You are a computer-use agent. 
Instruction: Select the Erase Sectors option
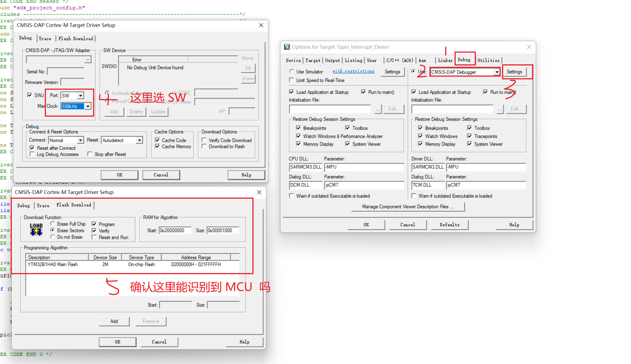(52, 230)
